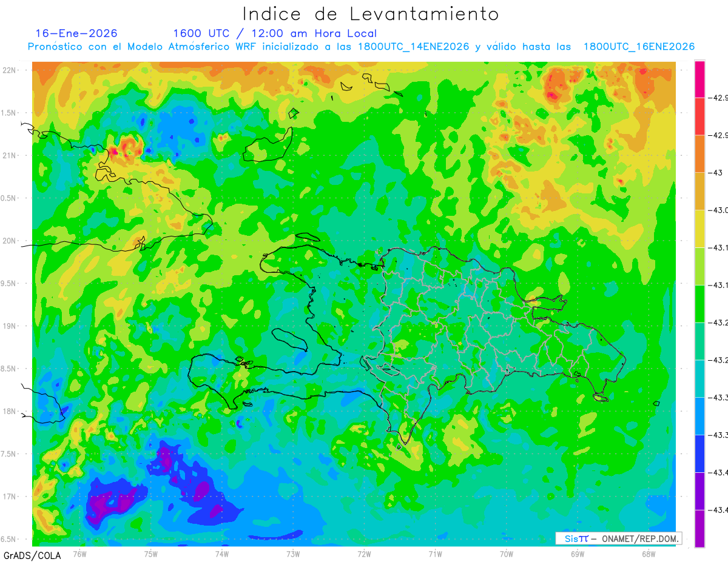The image size is (728, 562).
Task: Click the "72W" longitude axis label
Action: click(x=364, y=554)
